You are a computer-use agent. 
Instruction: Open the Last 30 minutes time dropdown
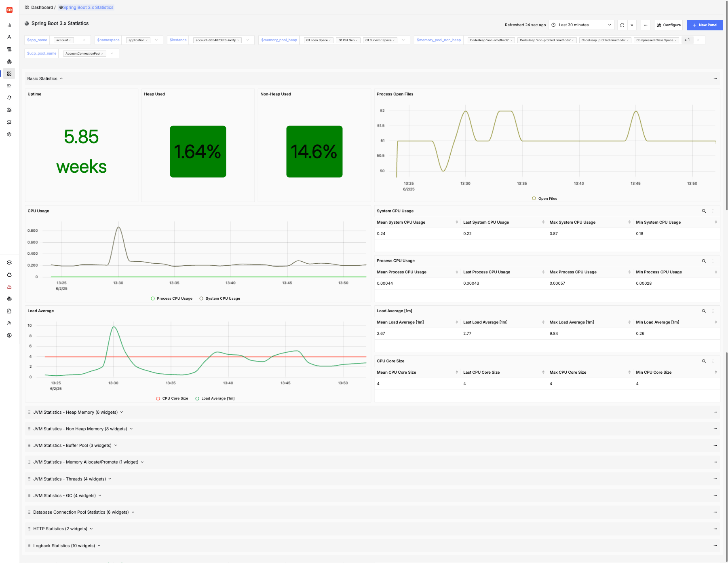coord(581,25)
